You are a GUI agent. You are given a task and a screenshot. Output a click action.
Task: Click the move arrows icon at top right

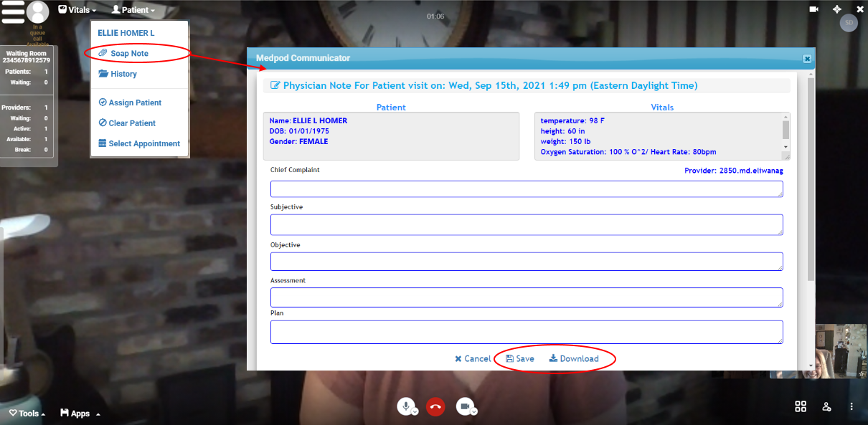(x=836, y=9)
